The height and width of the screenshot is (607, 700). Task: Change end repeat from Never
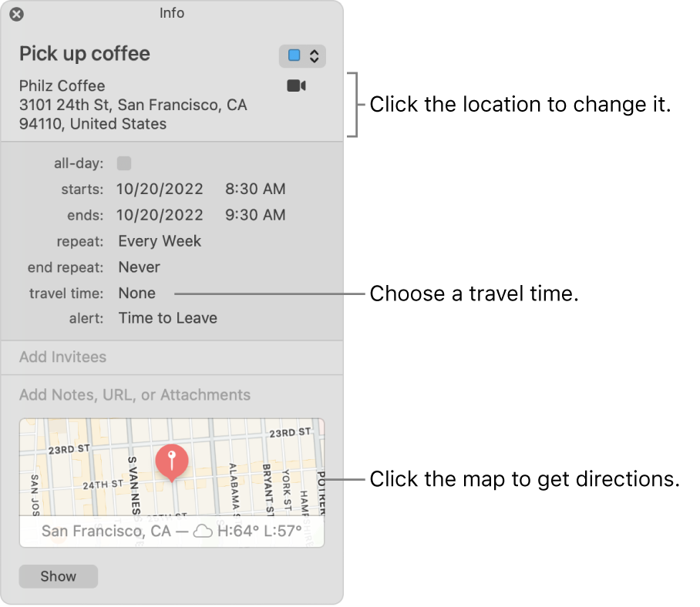(139, 267)
